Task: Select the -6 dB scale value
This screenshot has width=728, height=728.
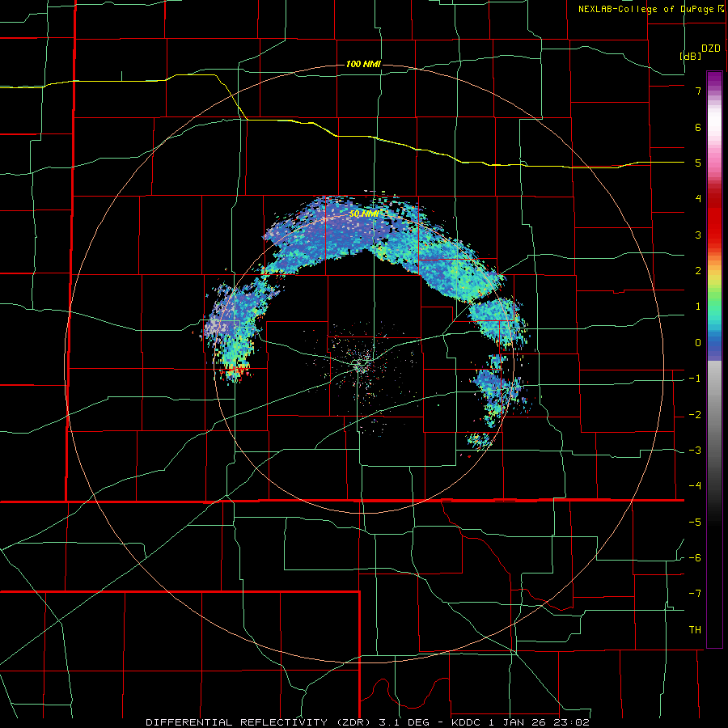Action: (695, 558)
